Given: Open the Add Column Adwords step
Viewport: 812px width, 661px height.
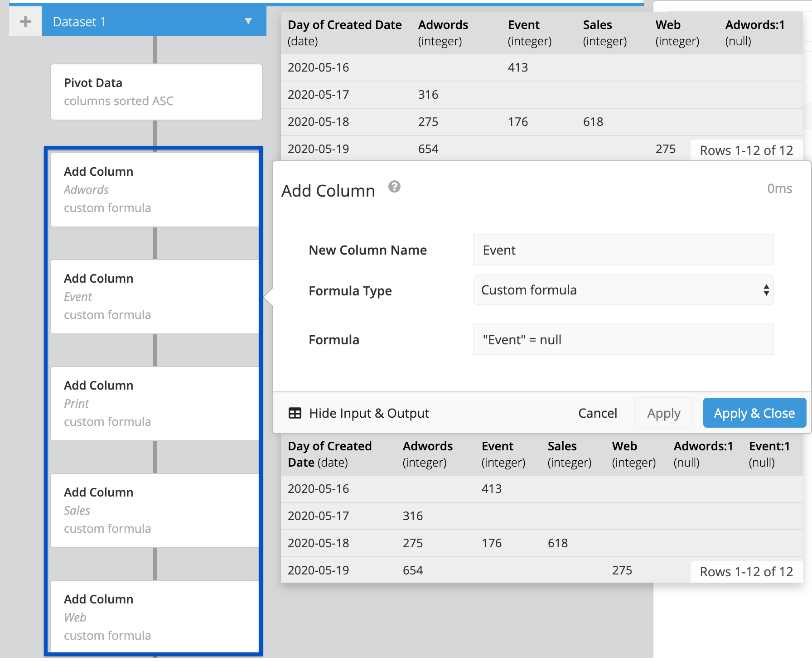Looking at the screenshot, I should point(155,190).
